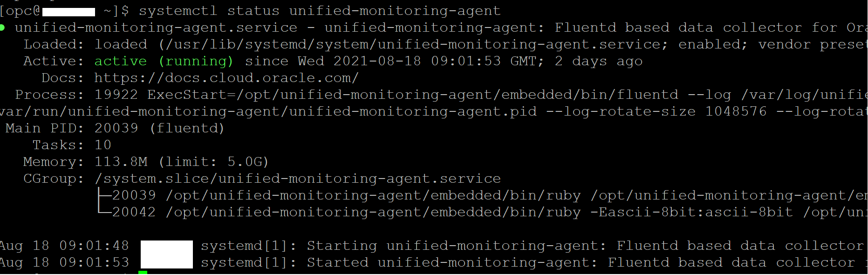Click the 09:01:48 log timestamp

click(x=94, y=246)
